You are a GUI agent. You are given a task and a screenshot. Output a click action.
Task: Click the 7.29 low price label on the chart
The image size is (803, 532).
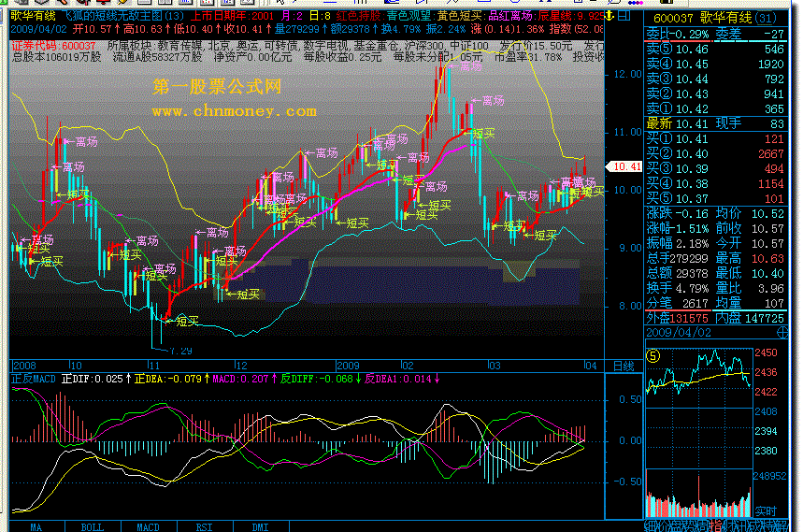(x=180, y=352)
